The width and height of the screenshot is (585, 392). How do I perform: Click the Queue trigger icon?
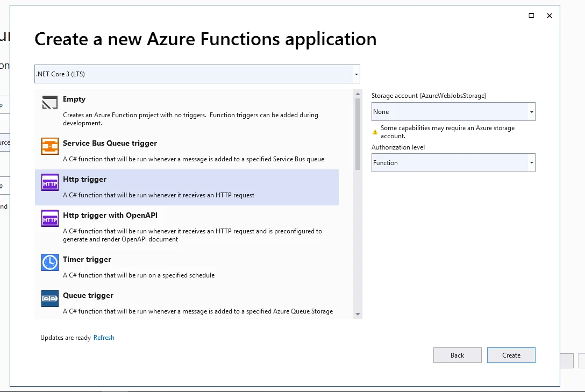(x=49, y=298)
